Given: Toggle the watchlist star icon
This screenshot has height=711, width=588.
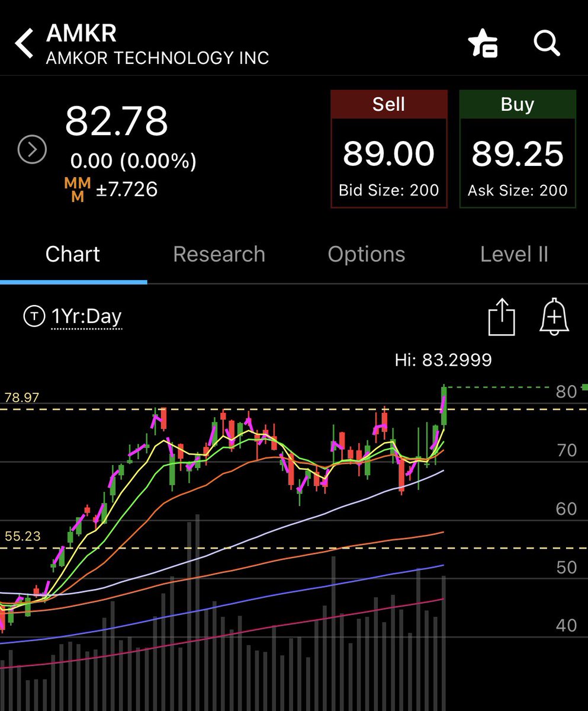Looking at the screenshot, I should [483, 44].
